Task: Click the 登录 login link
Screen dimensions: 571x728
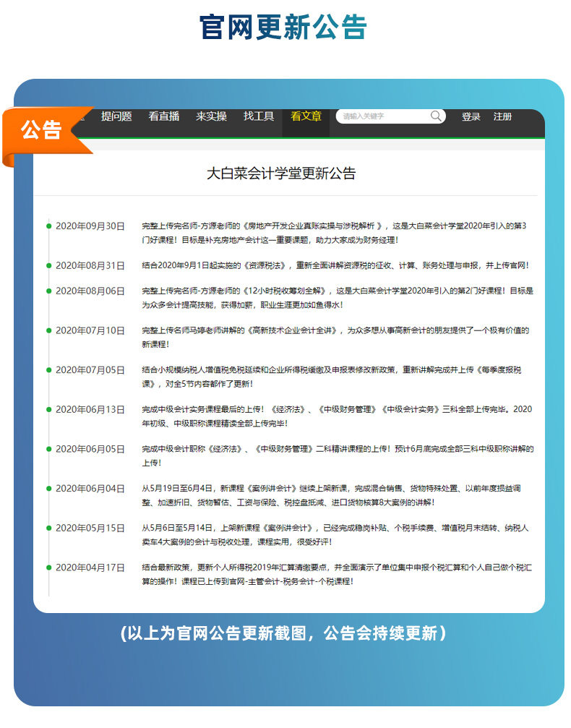Action: click(x=471, y=116)
